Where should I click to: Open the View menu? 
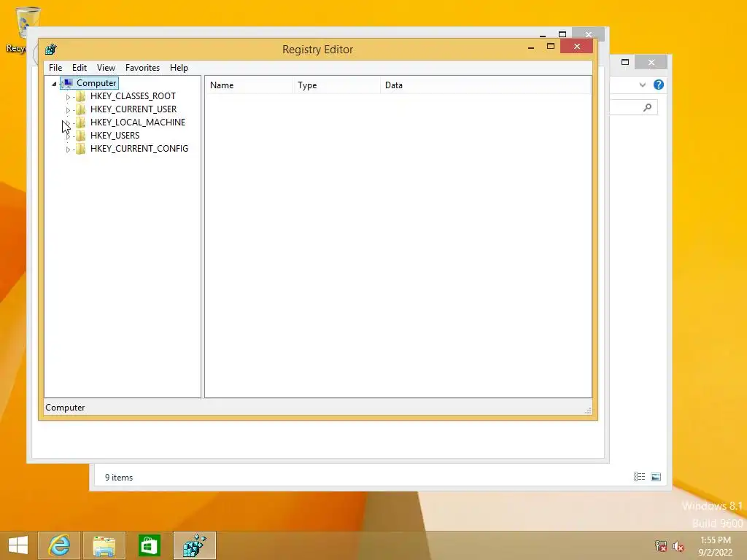(106, 68)
